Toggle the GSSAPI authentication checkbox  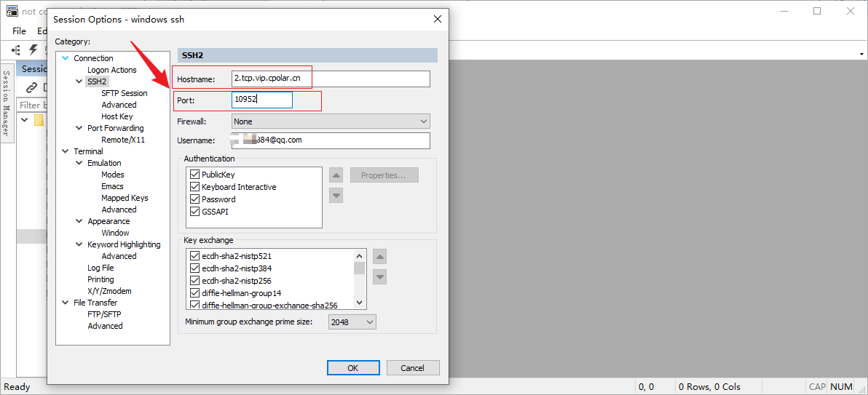(x=194, y=212)
